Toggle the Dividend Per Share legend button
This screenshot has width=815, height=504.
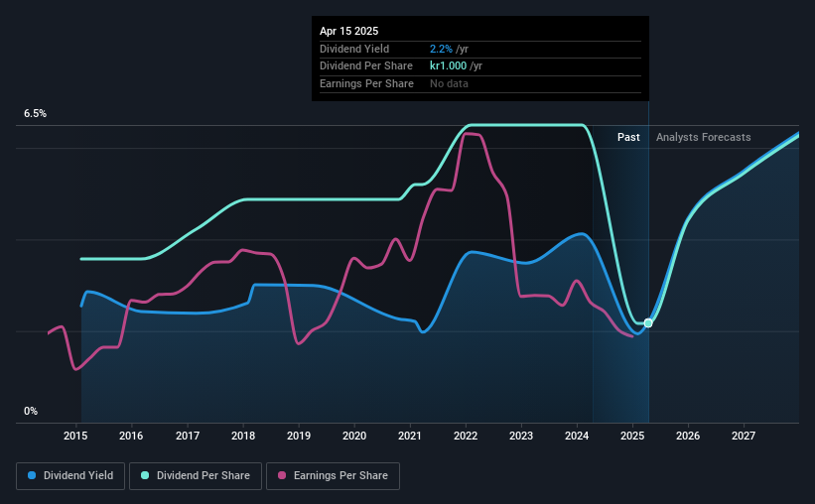(196, 476)
